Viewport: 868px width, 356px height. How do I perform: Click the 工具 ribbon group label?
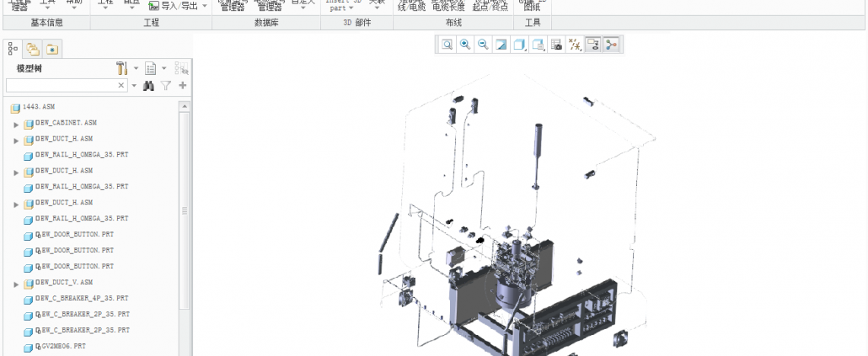point(532,23)
